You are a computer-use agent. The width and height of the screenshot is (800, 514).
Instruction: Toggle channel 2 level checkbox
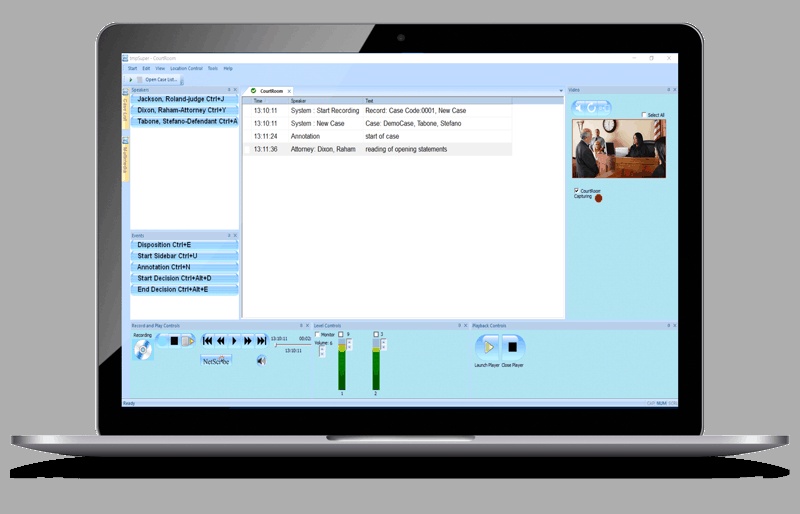(376, 334)
